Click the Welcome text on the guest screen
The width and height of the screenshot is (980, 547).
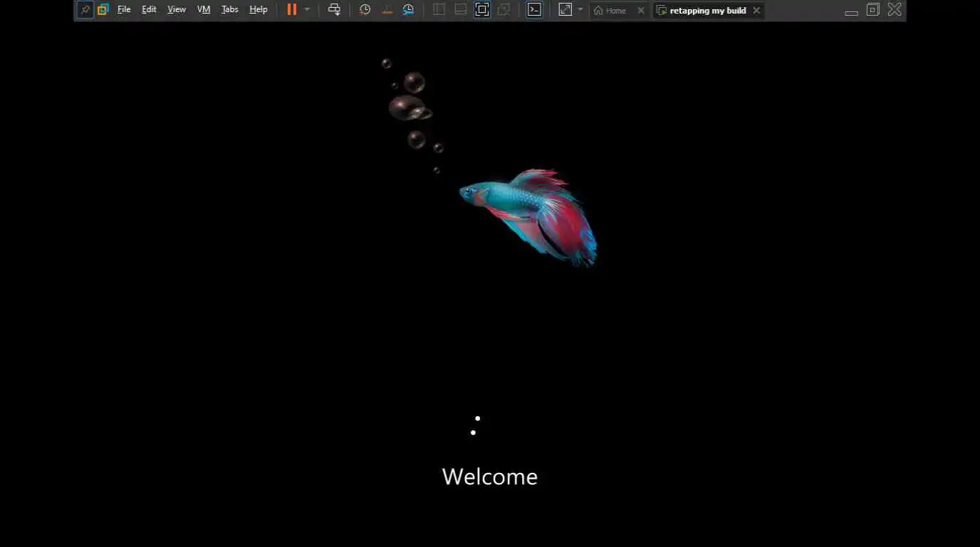coord(490,476)
